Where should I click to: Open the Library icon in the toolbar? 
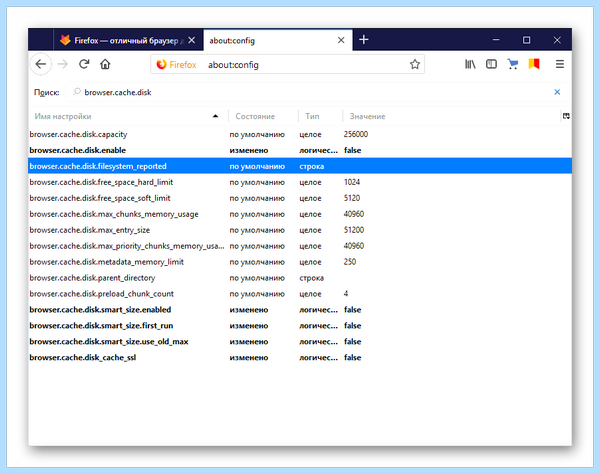tap(470, 64)
